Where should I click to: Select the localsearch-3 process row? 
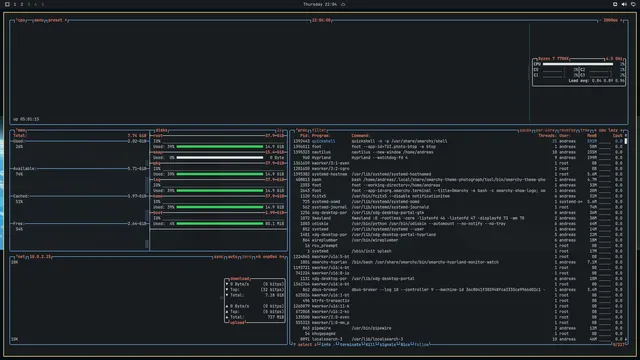pos(458,339)
